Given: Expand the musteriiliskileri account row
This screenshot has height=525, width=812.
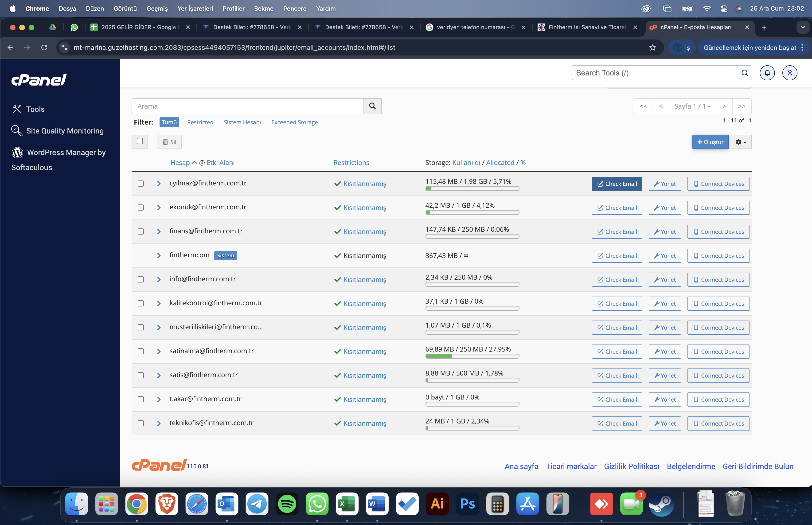Looking at the screenshot, I should (x=159, y=328).
